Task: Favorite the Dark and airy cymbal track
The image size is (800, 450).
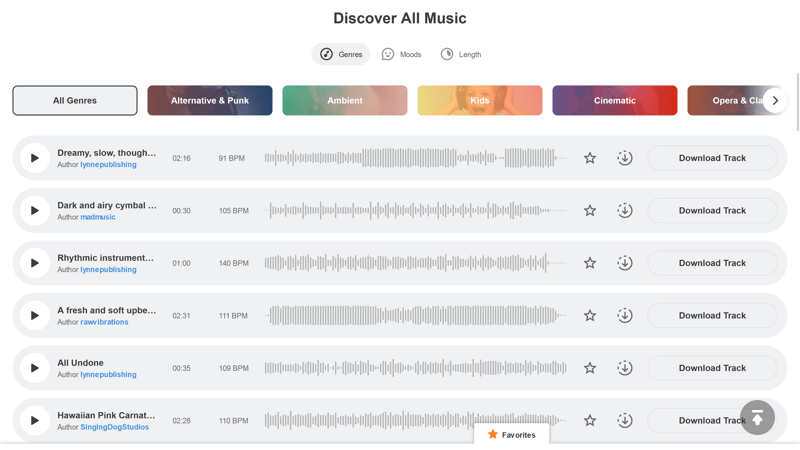Action: [x=590, y=211]
